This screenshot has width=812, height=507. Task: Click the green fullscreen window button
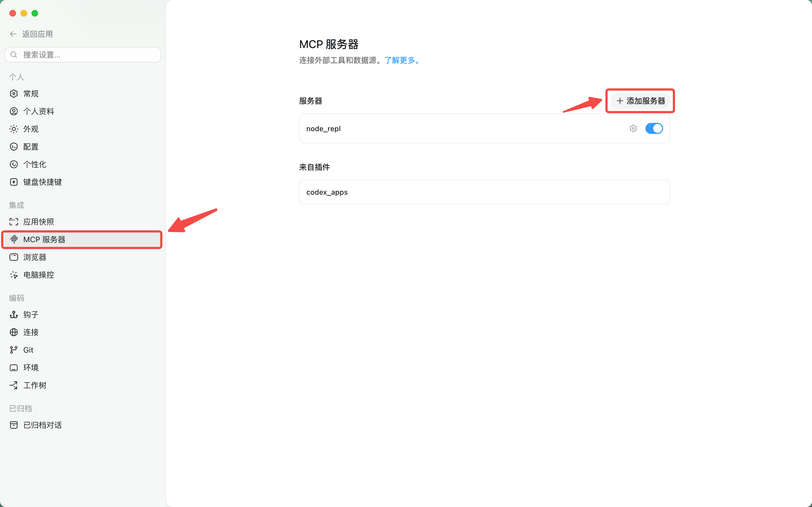coord(35,13)
